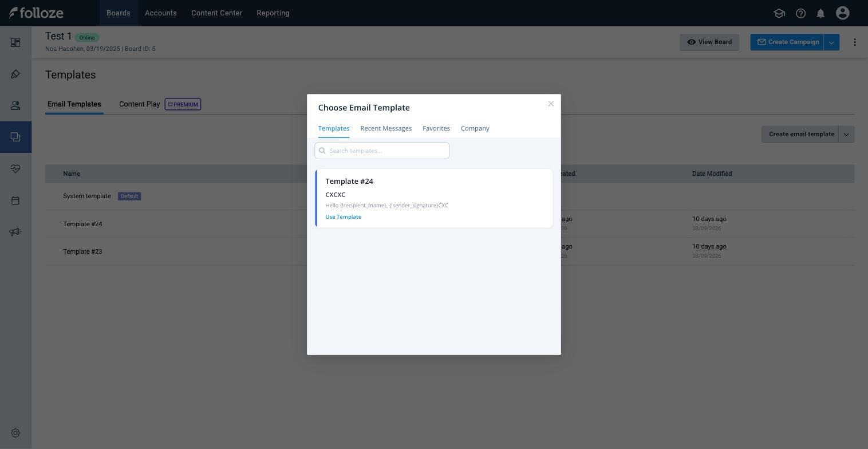Open the user account avatar menu
868x449 pixels.
point(842,13)
